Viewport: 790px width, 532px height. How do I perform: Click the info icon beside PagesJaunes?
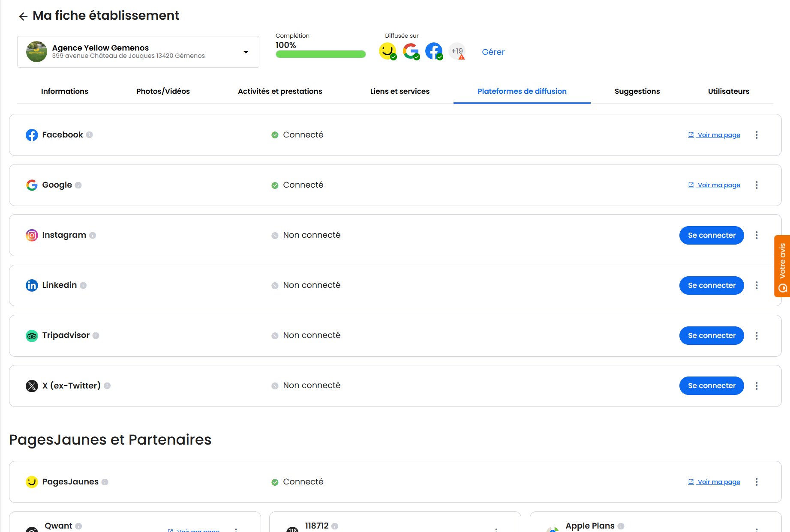tap(105, 482)
